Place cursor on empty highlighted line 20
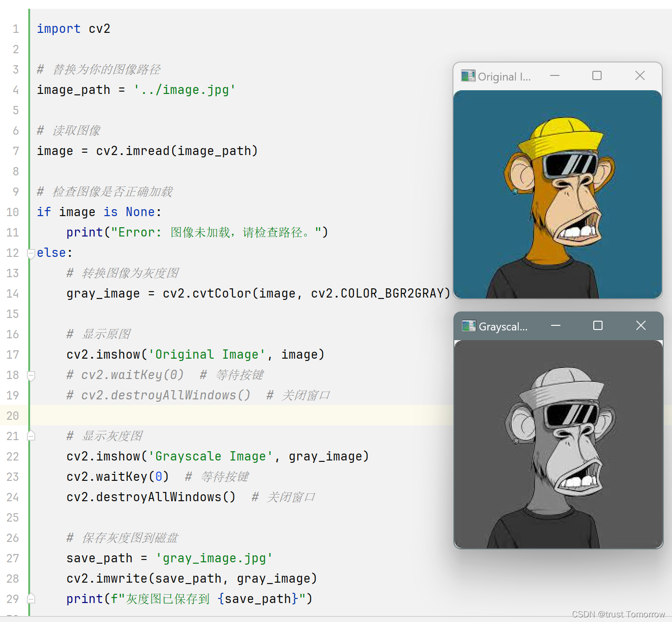 coord(241,416)
